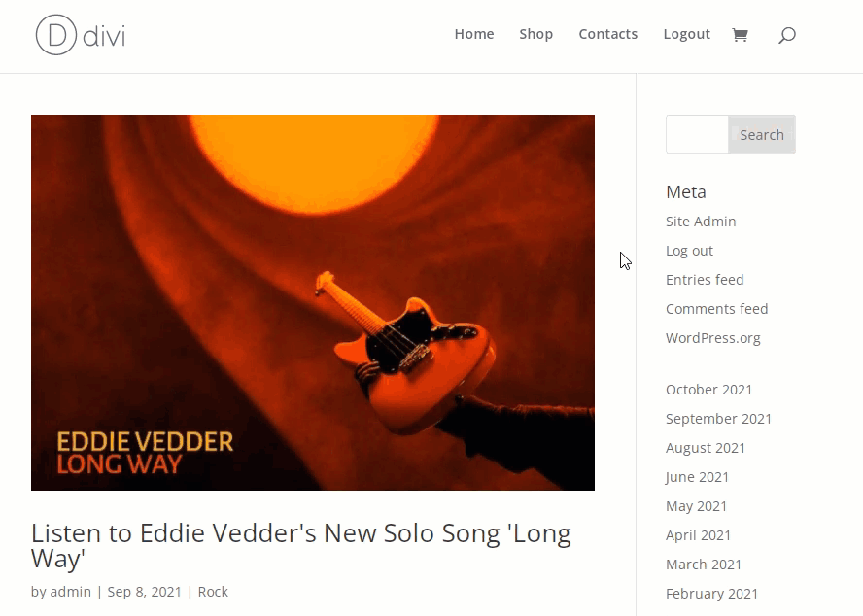863x616 pixels.
Task: Open the October 2021 archive
Action: tap(708, 390)
